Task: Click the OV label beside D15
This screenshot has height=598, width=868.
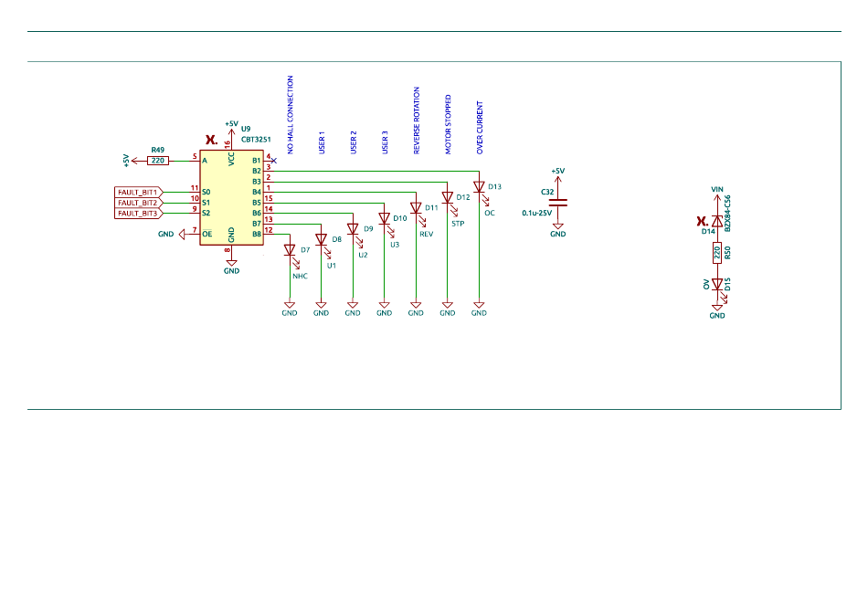Action: 706,284
